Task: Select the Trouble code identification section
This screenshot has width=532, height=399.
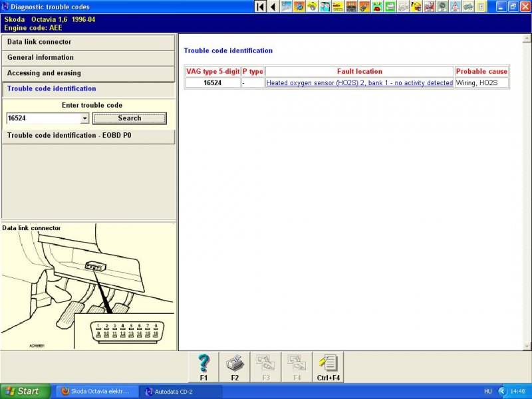Action: (x=88, y=89)
